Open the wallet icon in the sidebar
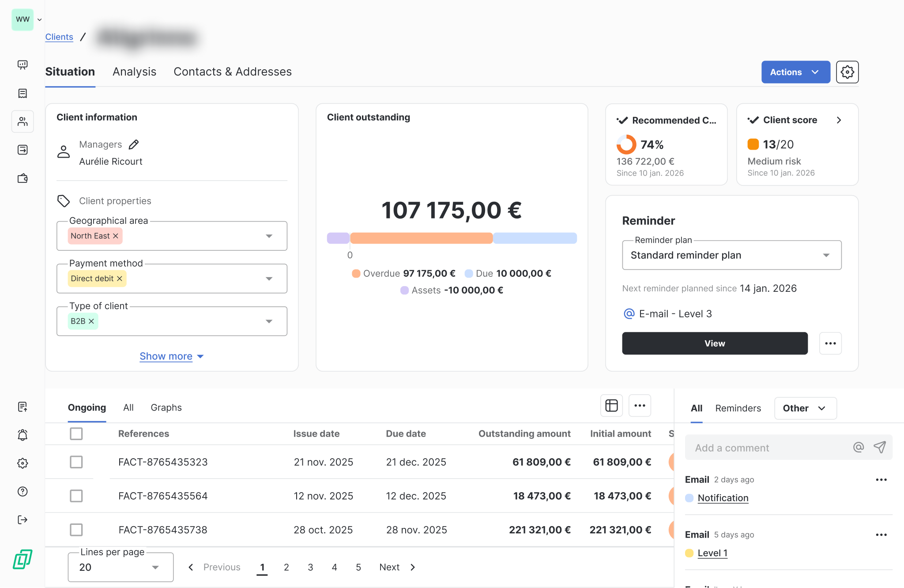 [x=23, y=178]
